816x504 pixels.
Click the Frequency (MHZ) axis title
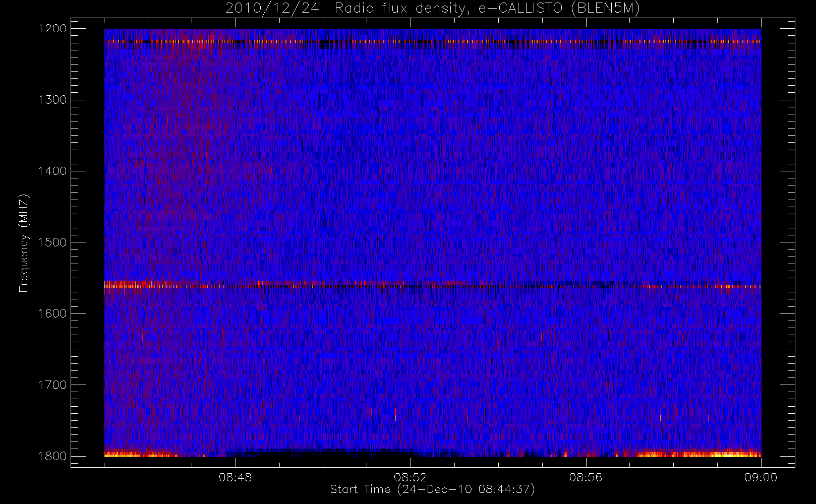pos(24,243)
